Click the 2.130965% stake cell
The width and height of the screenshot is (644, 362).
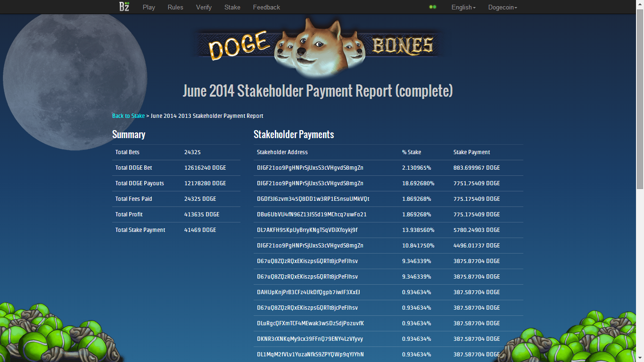click(417, 168)
